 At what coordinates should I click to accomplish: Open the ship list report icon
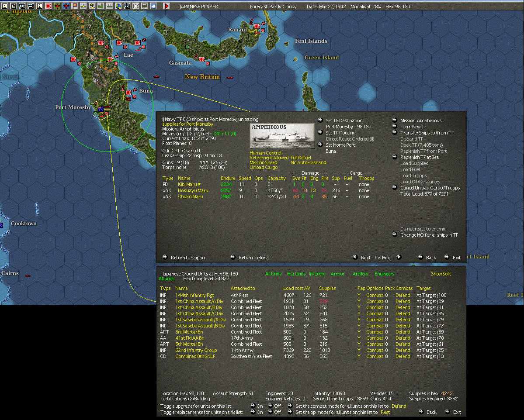point(31,6)
